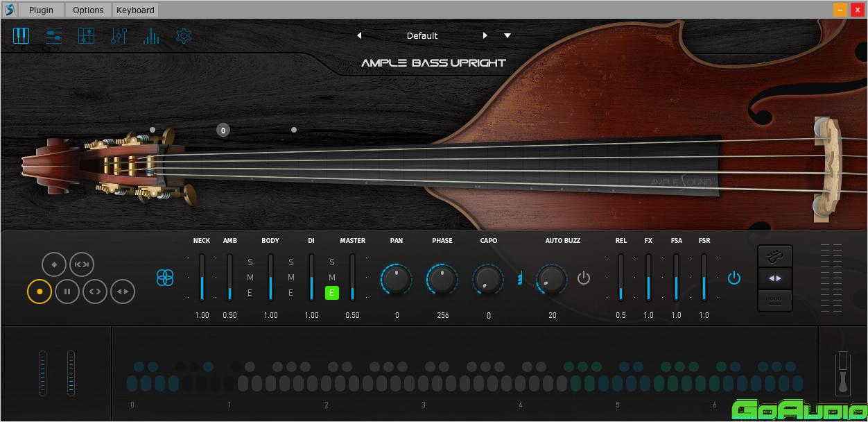The height and width of the screenshot is (422, 868).
Task: Click the PAN knob
Action: [x=397, y=279]
